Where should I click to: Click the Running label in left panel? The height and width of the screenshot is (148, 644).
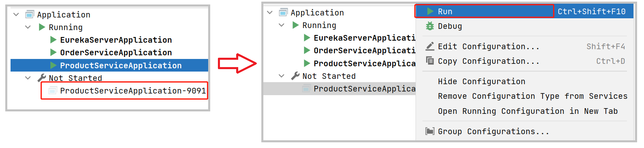coord(66,27)
